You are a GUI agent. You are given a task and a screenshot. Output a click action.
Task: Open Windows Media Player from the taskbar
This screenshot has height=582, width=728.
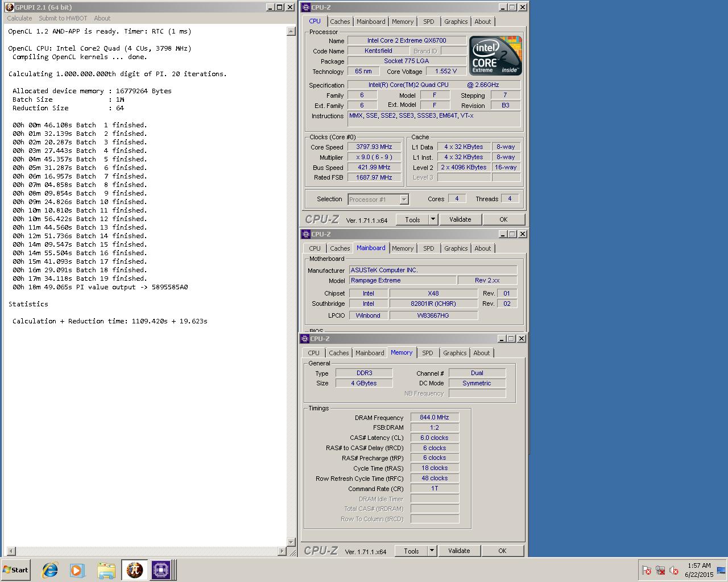pos(77,570)
